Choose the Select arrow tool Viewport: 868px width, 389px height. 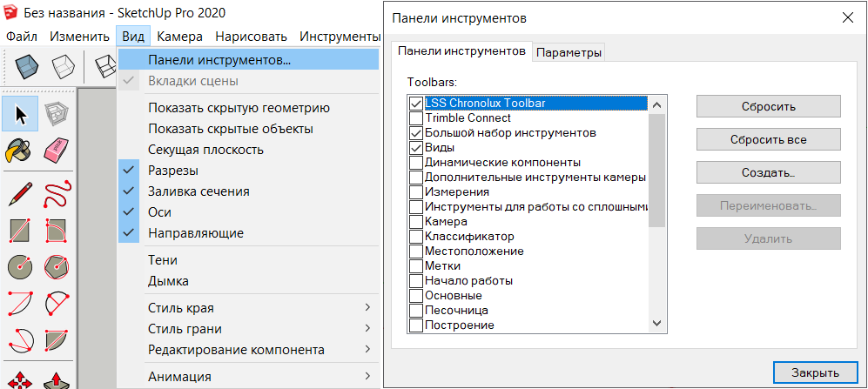pos(21,113)
